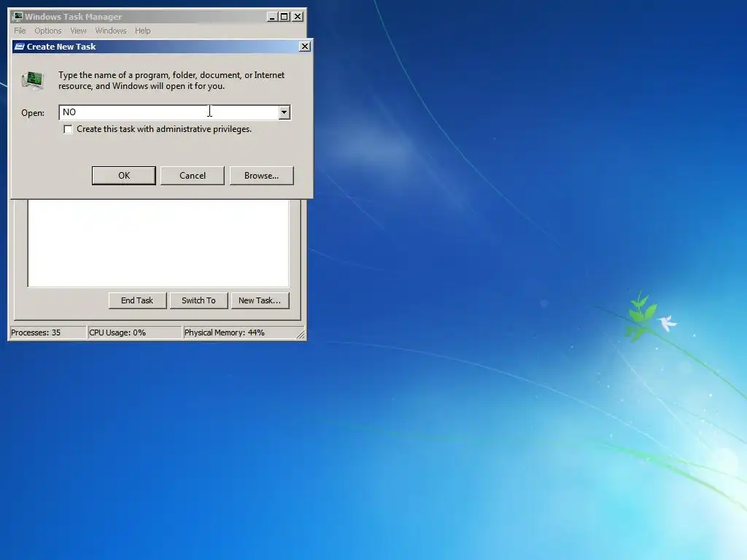747x560 pixels.
Task: Click the resize grip of Task Manager
Action: (x=301, y=334)
